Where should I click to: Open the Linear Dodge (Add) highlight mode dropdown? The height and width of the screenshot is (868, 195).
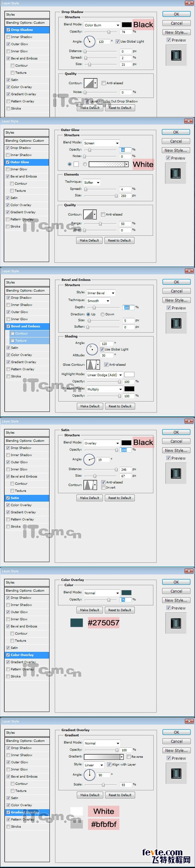[x=104, y=375]
